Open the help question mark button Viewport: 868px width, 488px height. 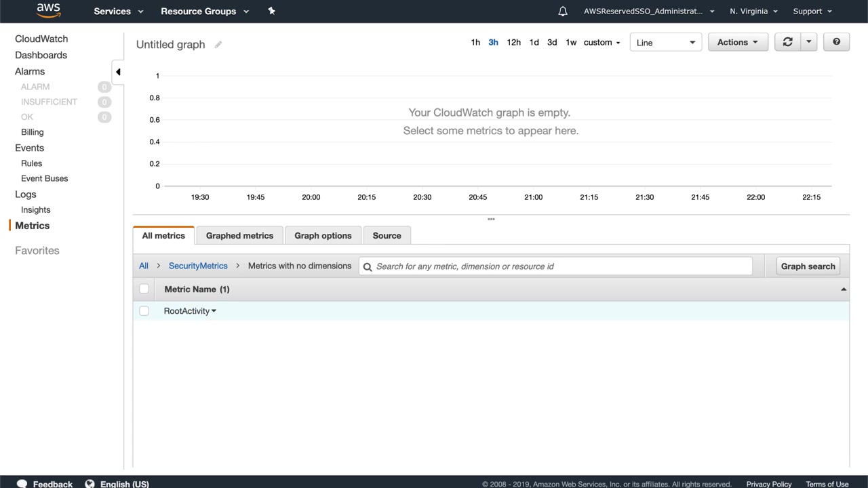click(836, 42)
